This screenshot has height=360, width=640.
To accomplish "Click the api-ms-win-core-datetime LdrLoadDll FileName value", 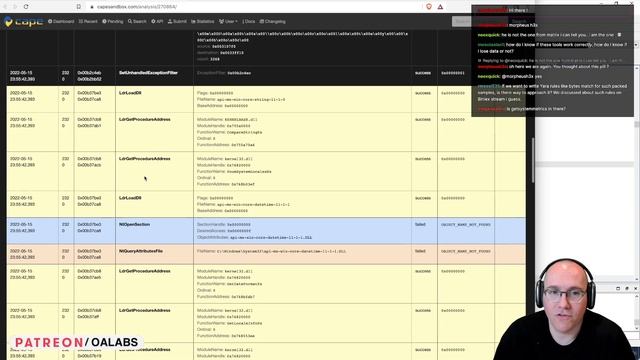I will coord(253,204).
